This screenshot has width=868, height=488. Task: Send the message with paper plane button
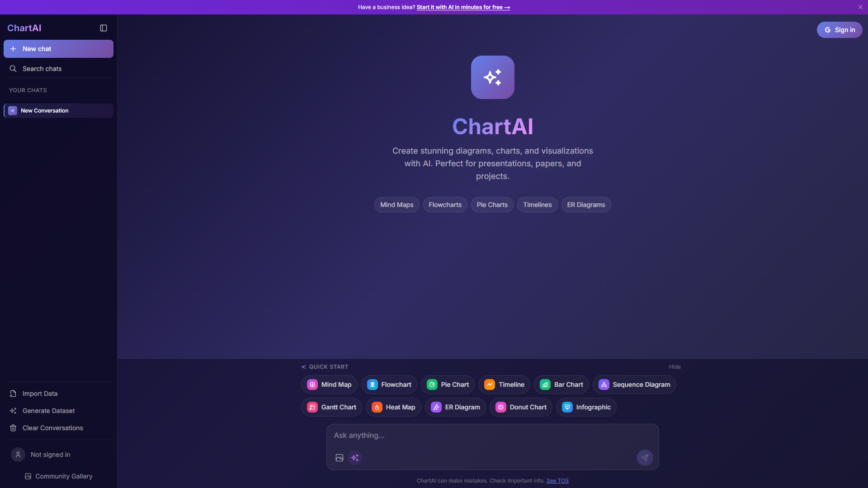pyautogui.click(x=645, y=458)
